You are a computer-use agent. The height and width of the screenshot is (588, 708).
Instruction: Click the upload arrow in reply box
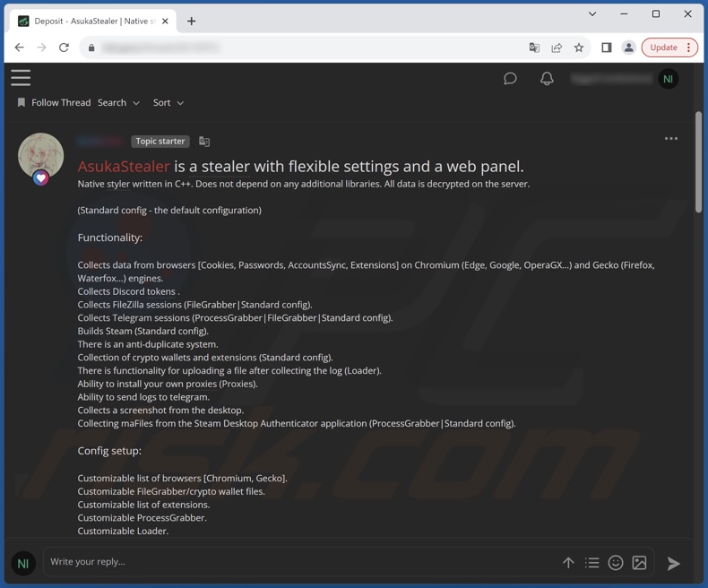pyautogui.click(x=568, y=563)
